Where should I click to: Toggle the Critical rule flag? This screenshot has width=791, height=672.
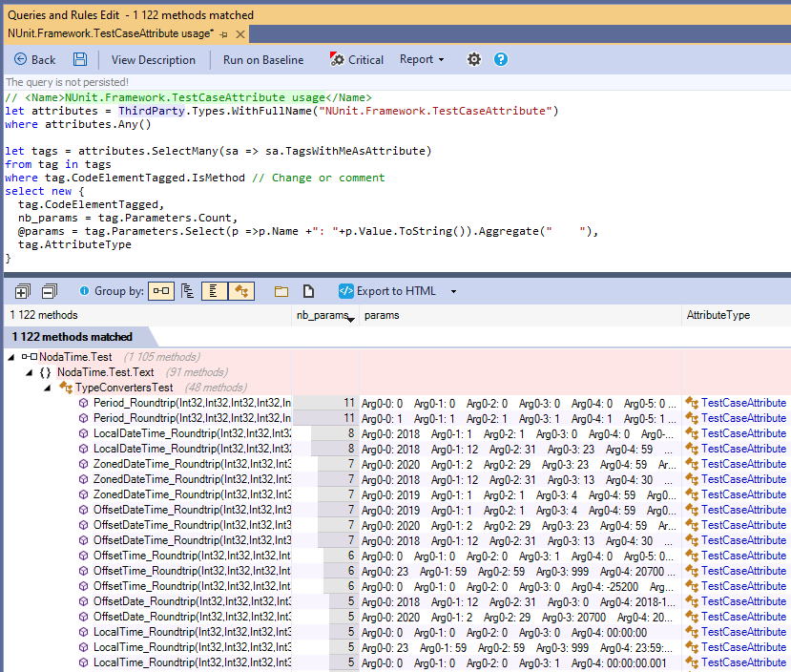click(357, 59)
